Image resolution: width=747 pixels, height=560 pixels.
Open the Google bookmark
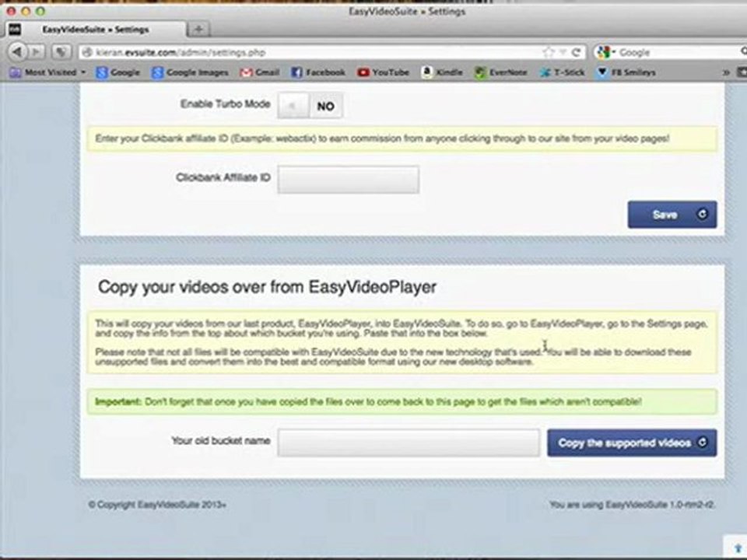(117, 72)
